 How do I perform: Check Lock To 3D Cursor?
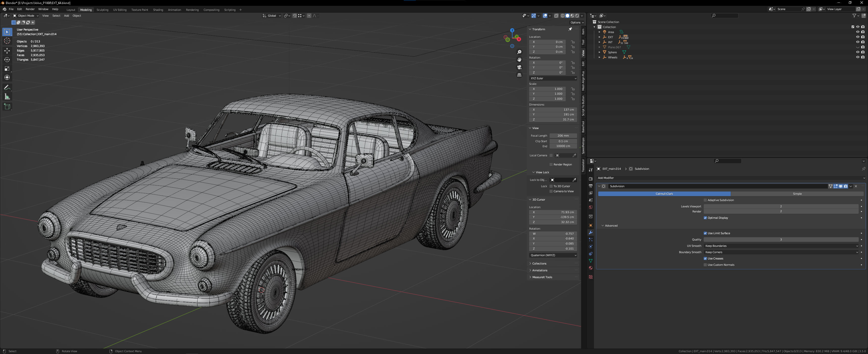click(x=551, y=186)
